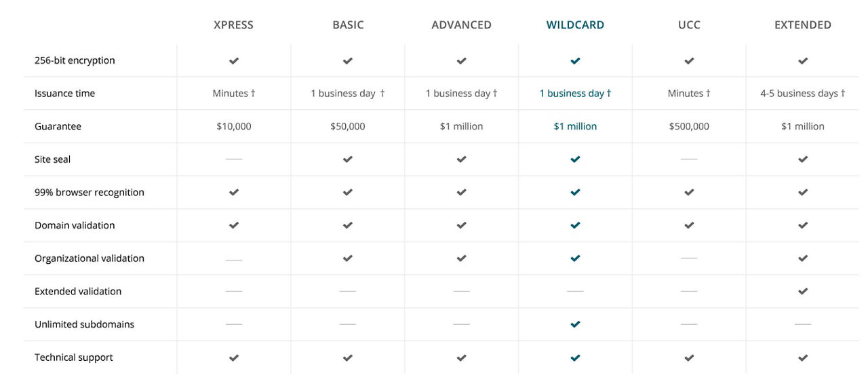Click the BASIC plan heading
The width and height of the screenshot is (868, 390).
348,25
